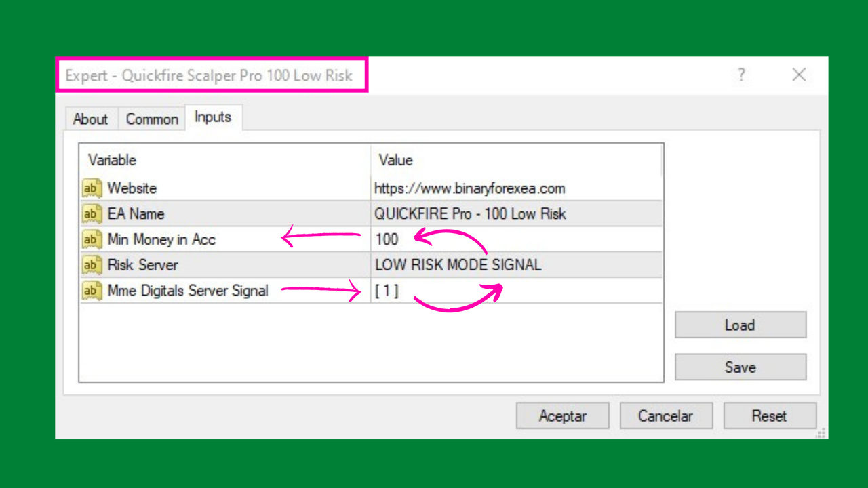This screenshot has height=488, width=868.
Task: Dismiss the dialog with Cancelar
Action: [x=666, y=415]
